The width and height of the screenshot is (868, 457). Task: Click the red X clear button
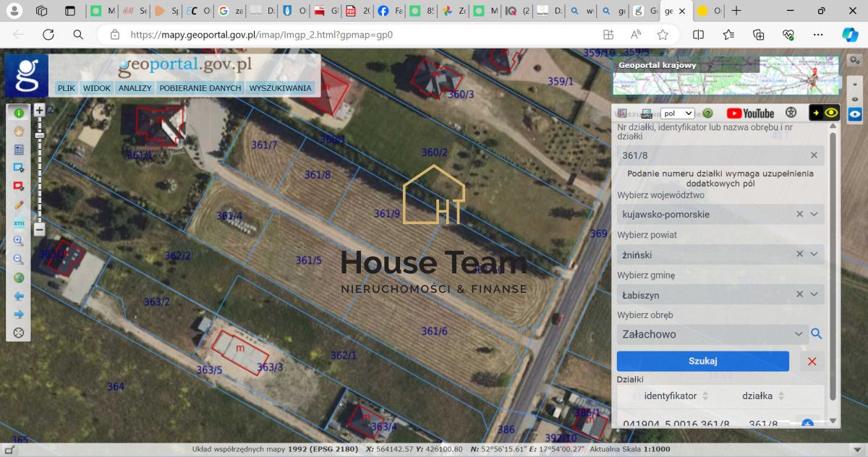coord(812,362)
